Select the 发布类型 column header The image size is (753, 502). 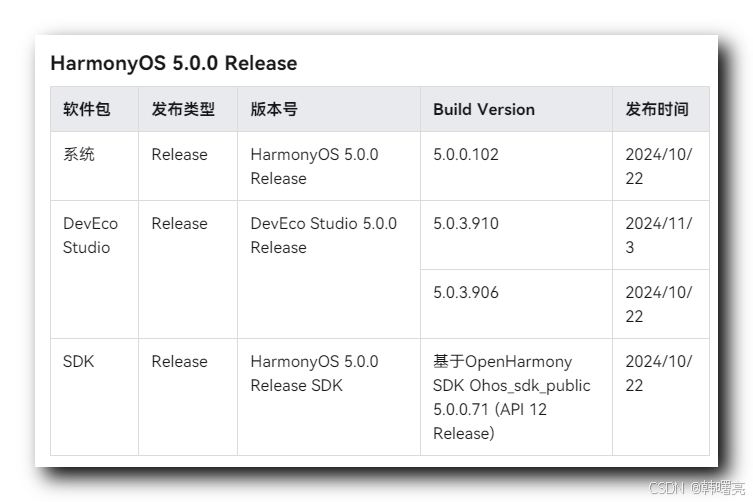[x=183, y=109]
